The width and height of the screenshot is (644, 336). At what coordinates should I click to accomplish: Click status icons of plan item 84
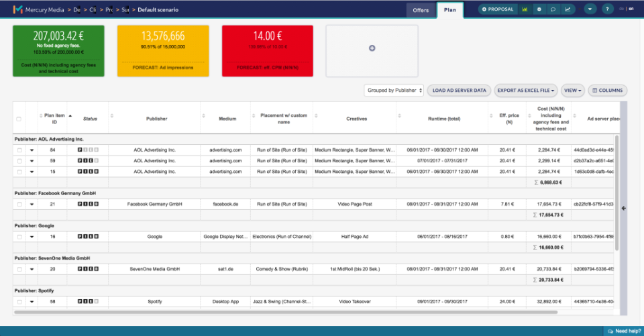click(x=89, y=150)
